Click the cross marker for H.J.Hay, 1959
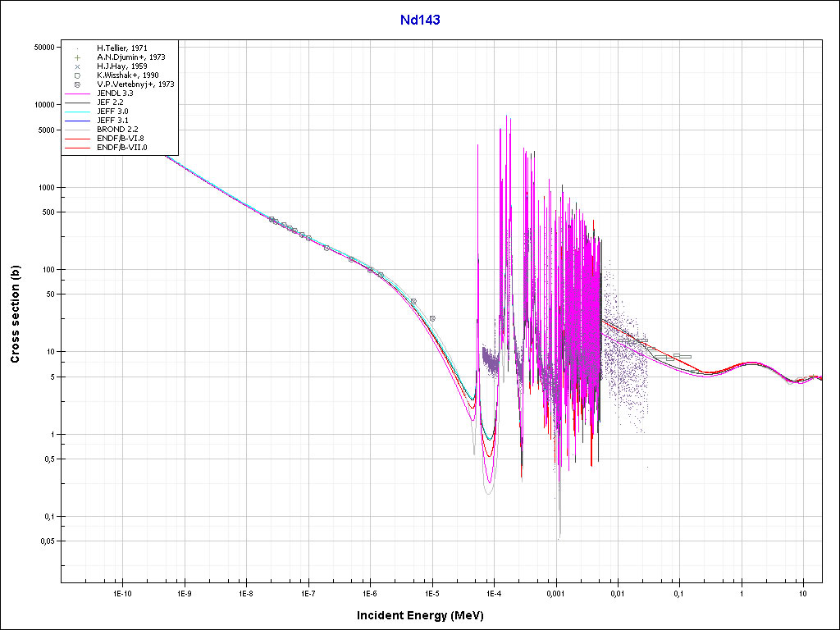 (76, 66)
